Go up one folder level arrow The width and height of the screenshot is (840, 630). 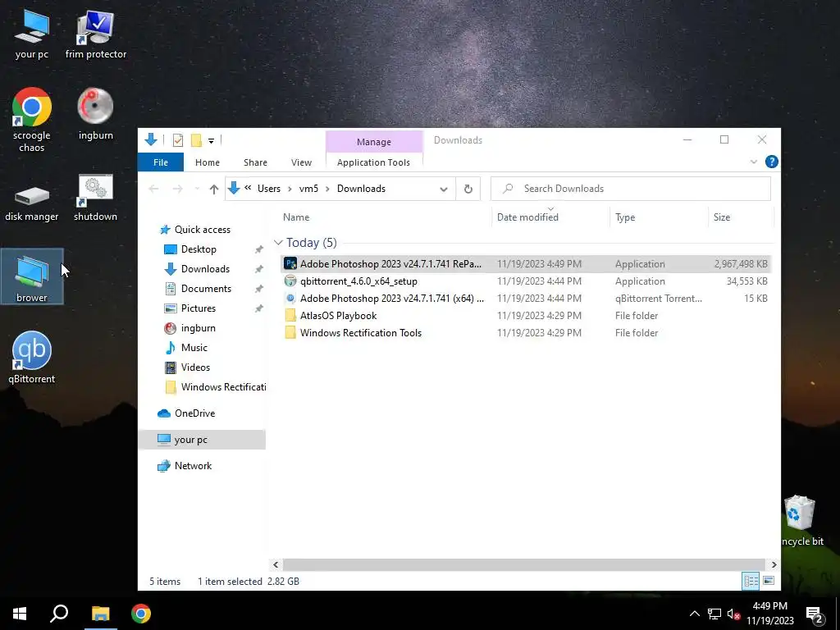[214, 189]
